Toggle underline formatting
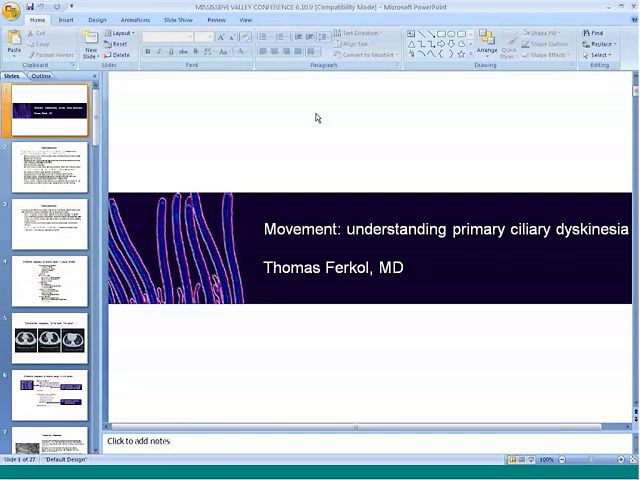 click(x=171, y=51)
